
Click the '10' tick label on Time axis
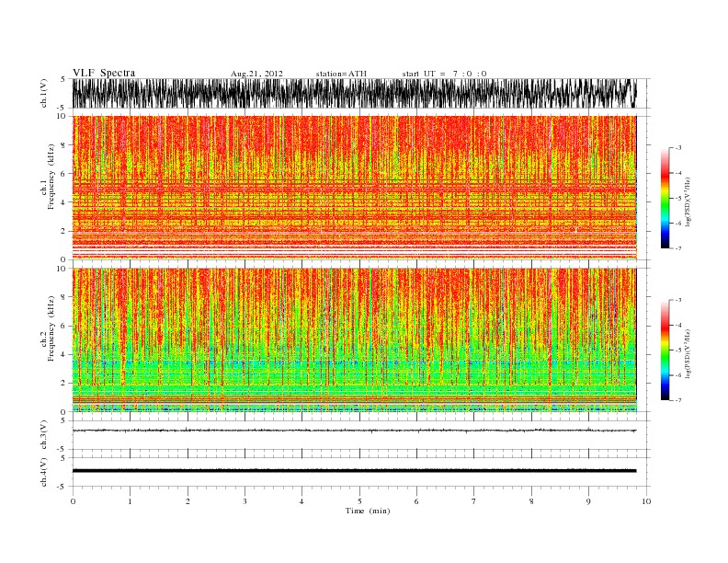[x=646, y=501]
